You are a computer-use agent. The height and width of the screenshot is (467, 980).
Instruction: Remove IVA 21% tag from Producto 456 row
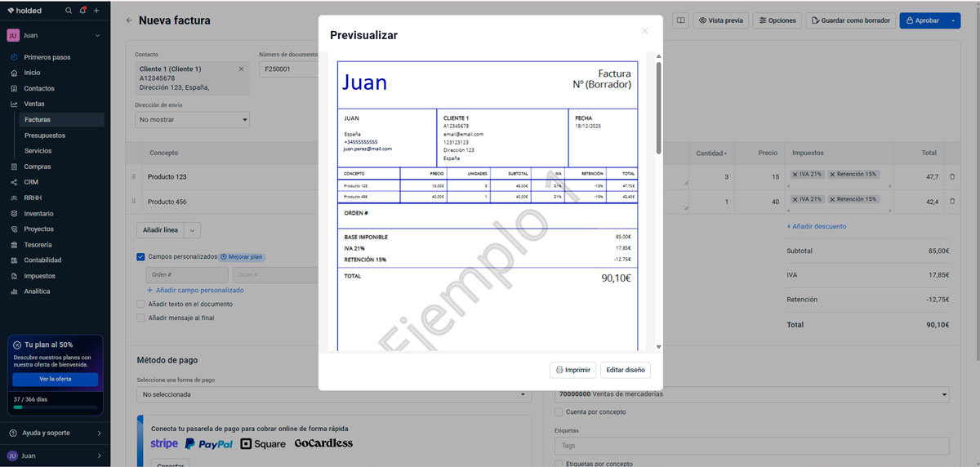795,199
